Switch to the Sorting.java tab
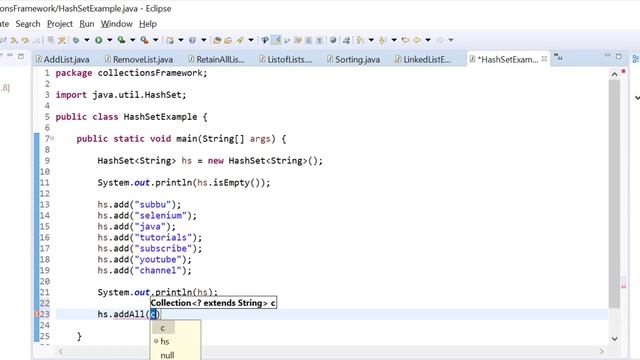Viewport: 640px width, 360px height. click(x=353, y=60)
